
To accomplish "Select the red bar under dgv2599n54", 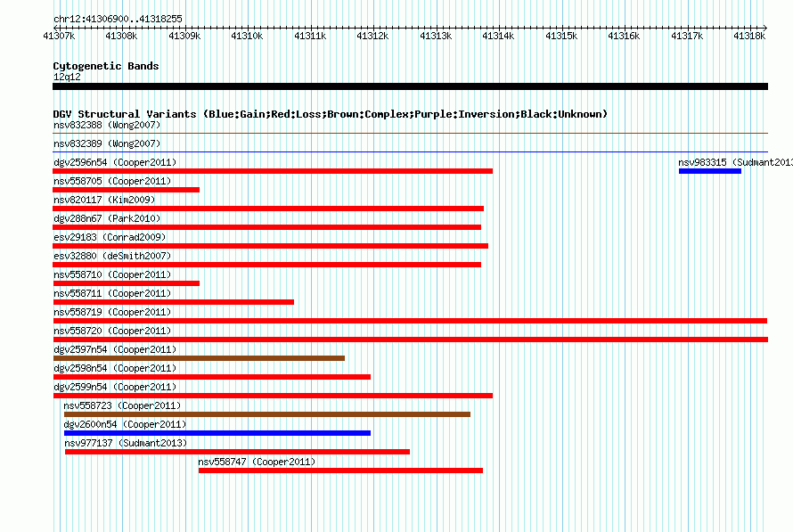I will coord(273,396).
